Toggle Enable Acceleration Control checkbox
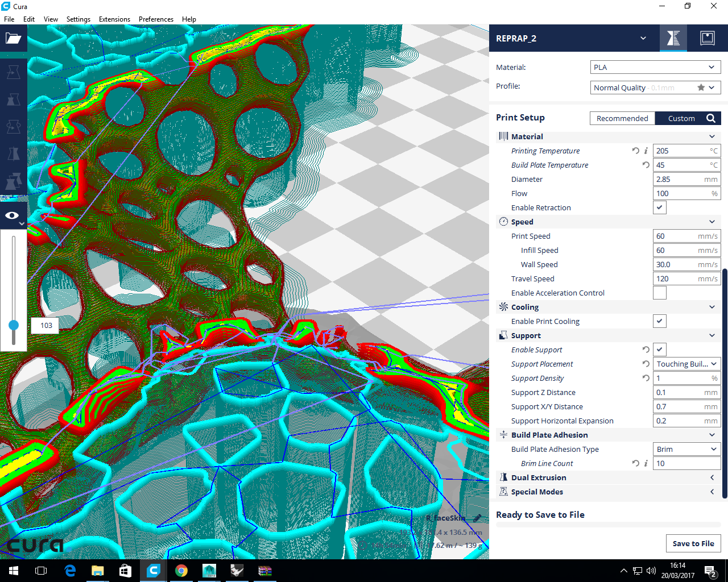The image size is (728, 582). [660, 293]
